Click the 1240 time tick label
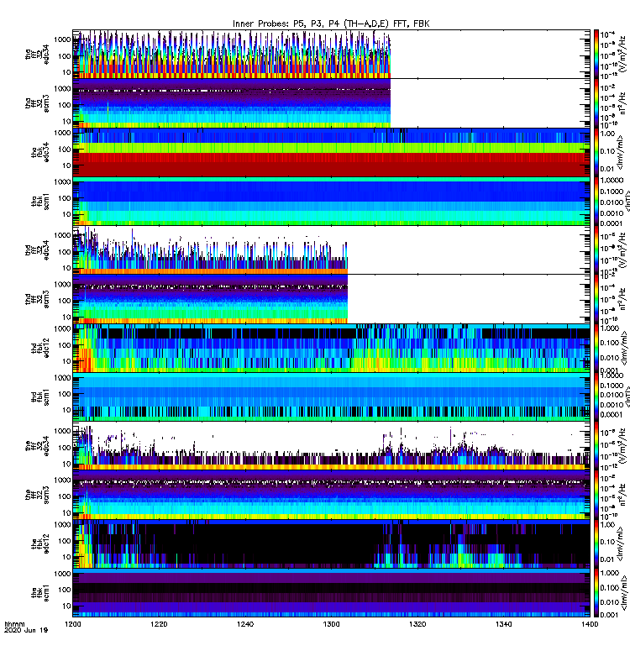This screenshot has width=630, height=672. click(245, 624)
